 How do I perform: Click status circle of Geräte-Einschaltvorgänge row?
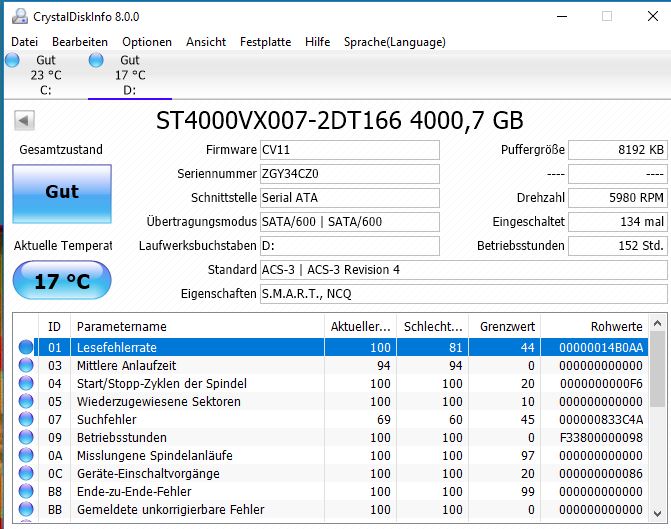(26, 473)
